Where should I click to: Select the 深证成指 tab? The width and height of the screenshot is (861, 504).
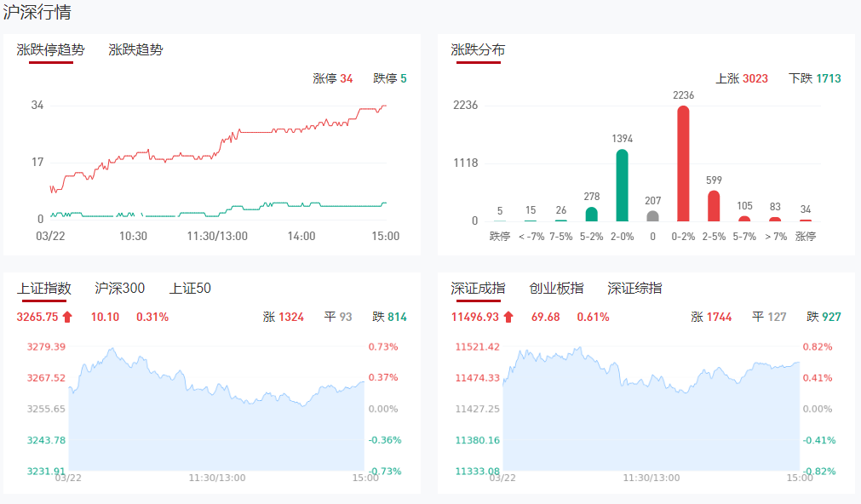click(478, 289)
